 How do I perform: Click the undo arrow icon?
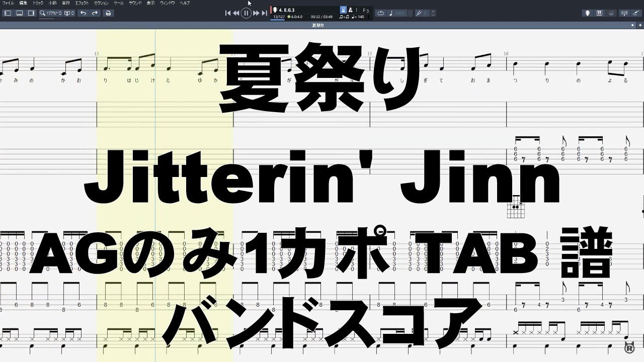[x=84, y=13]
